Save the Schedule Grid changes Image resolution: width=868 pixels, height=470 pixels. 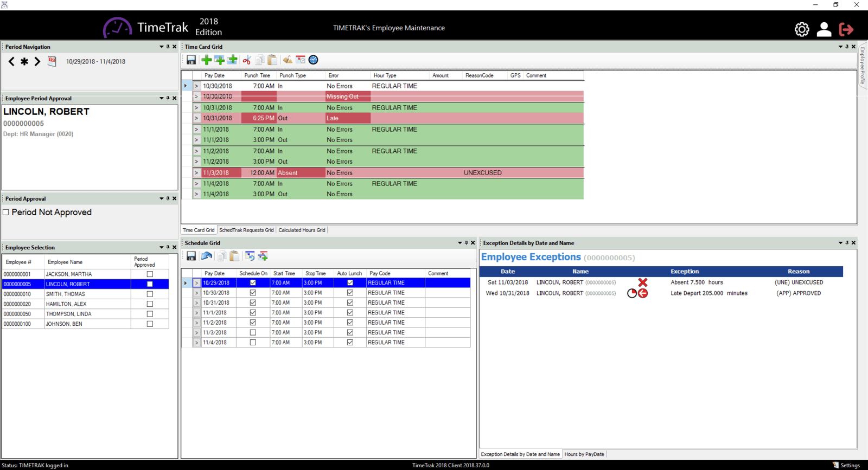coord(191,256)
